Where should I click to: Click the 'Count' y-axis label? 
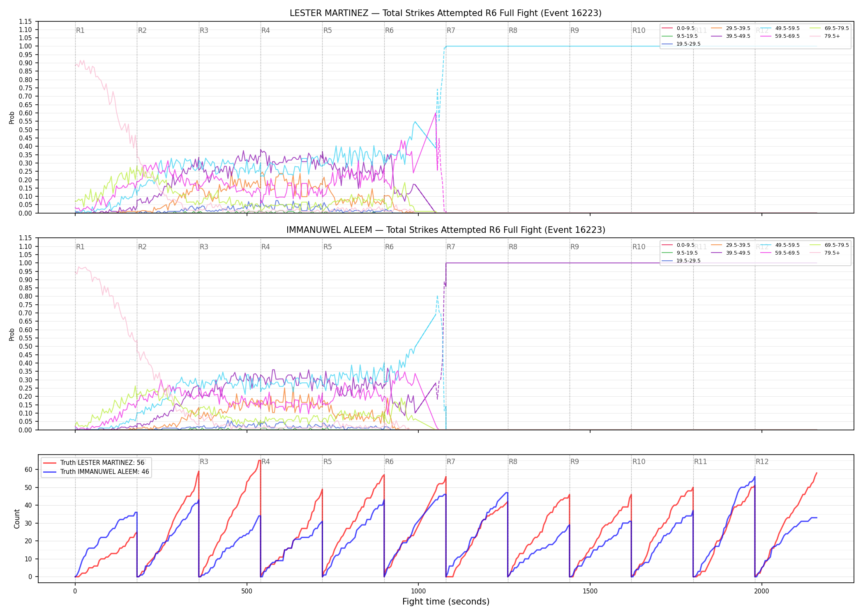(x=17, y=519)
